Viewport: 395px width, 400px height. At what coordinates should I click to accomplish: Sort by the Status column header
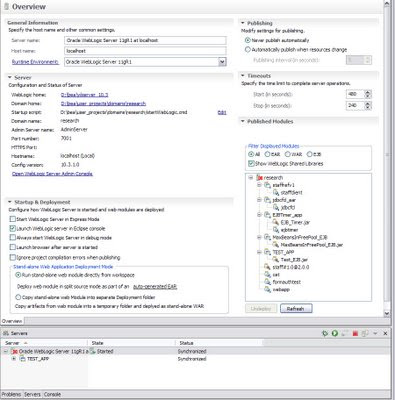coord(219,343)
